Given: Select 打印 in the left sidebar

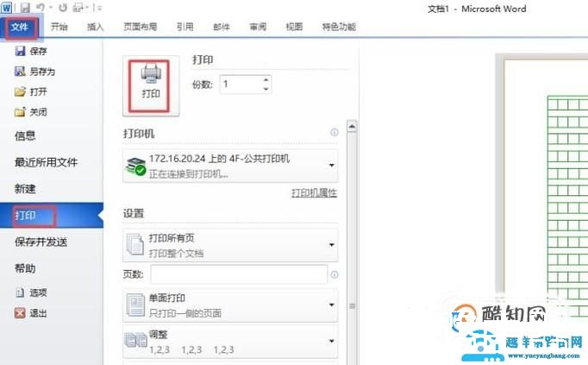Looking at the screenshot, I should click(x=52, y=216).
